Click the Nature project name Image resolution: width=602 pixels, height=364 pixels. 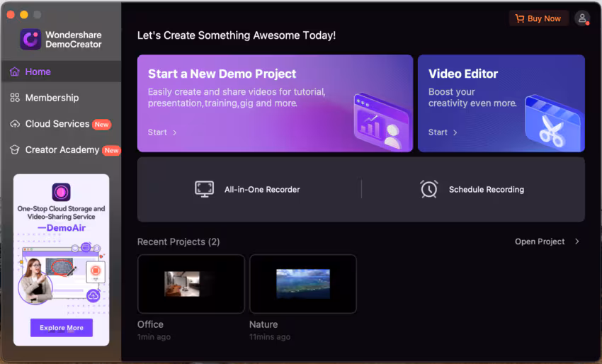tap(263, 324)
